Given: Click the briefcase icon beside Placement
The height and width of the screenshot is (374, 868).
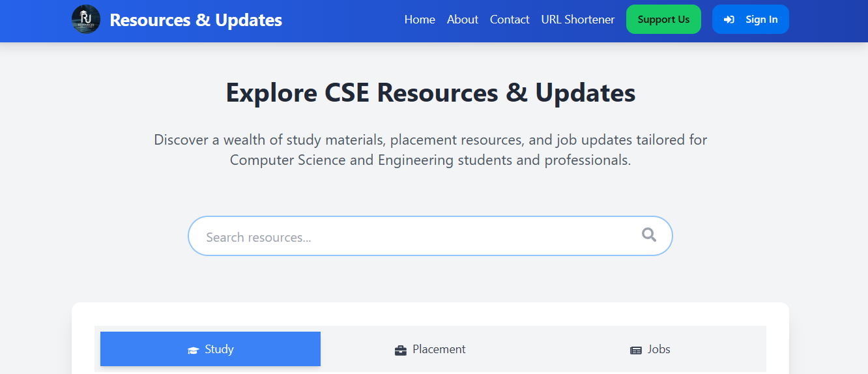Looking at the screenshot, I should click(401, 350).
